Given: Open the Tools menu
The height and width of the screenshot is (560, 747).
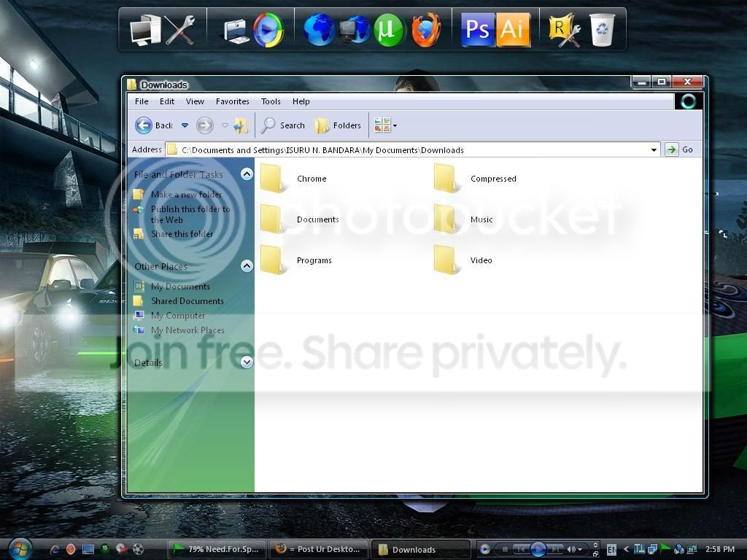Looking at the screenshot, I should (x=271, y=101).
